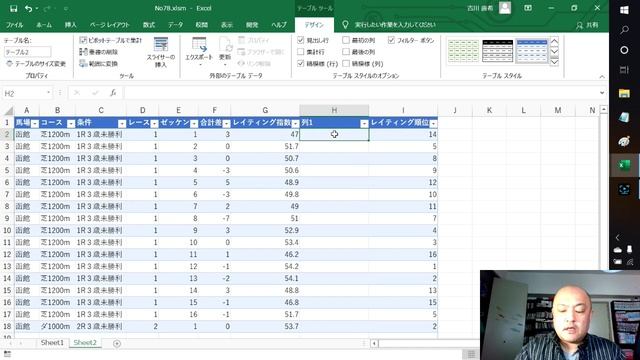
Task: Toggle the 最初の列 checkbox
Action: point(346,40)
